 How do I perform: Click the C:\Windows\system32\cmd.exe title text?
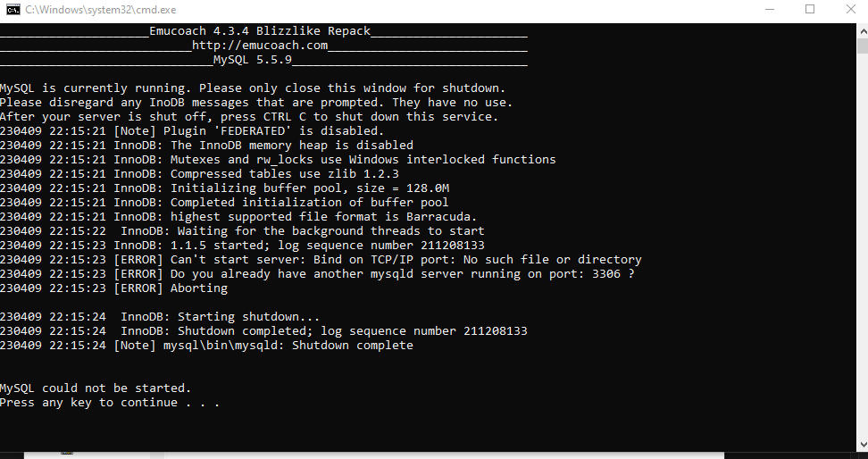[101, 10]
